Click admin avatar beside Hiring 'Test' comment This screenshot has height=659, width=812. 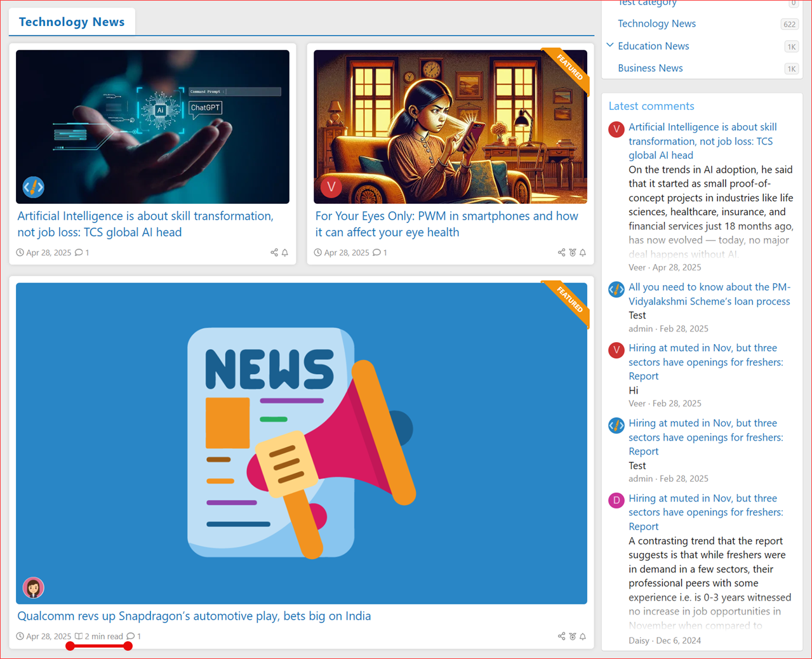616,425
